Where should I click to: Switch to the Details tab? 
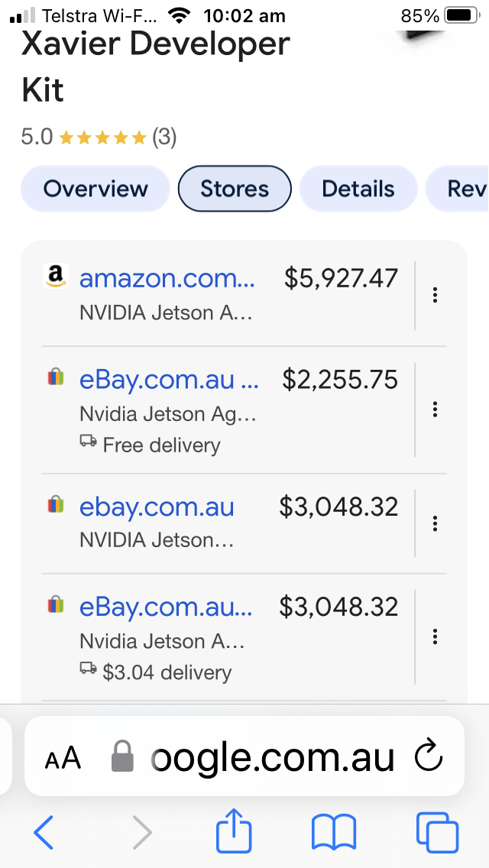358,189
